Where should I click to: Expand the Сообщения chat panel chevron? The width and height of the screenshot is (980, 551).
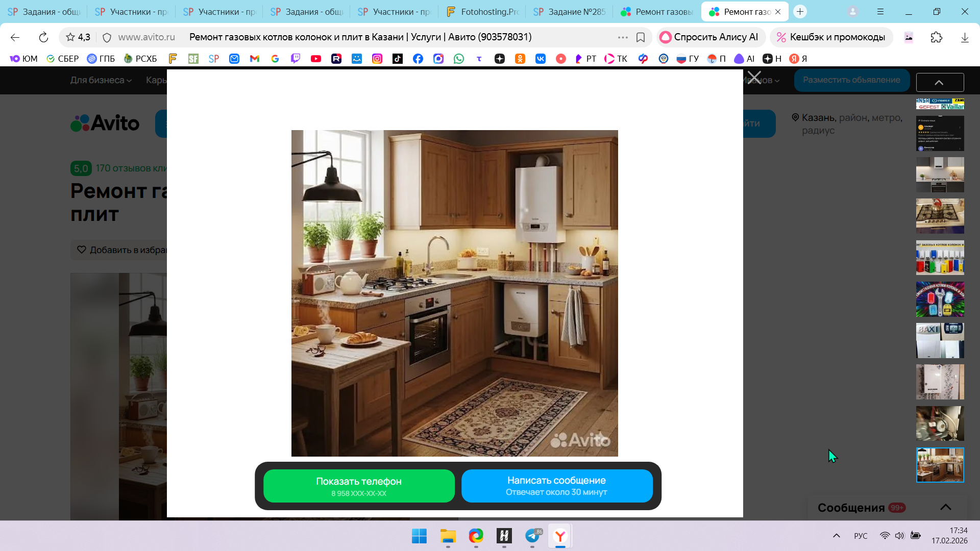click(945, 507)
